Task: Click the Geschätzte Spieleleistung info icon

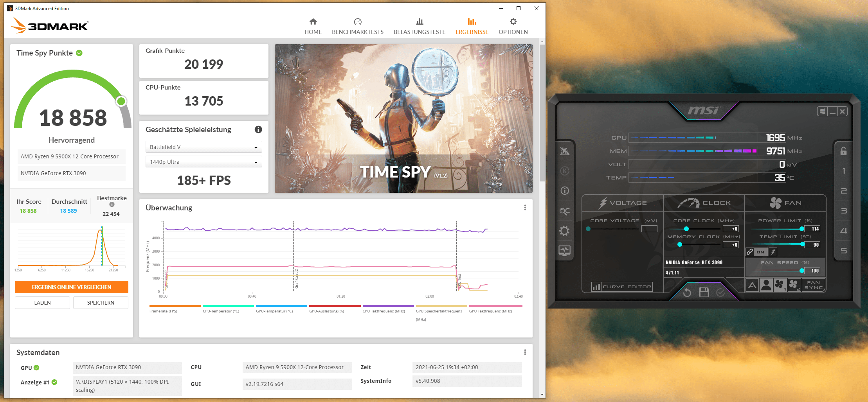Action: (258, 129)
